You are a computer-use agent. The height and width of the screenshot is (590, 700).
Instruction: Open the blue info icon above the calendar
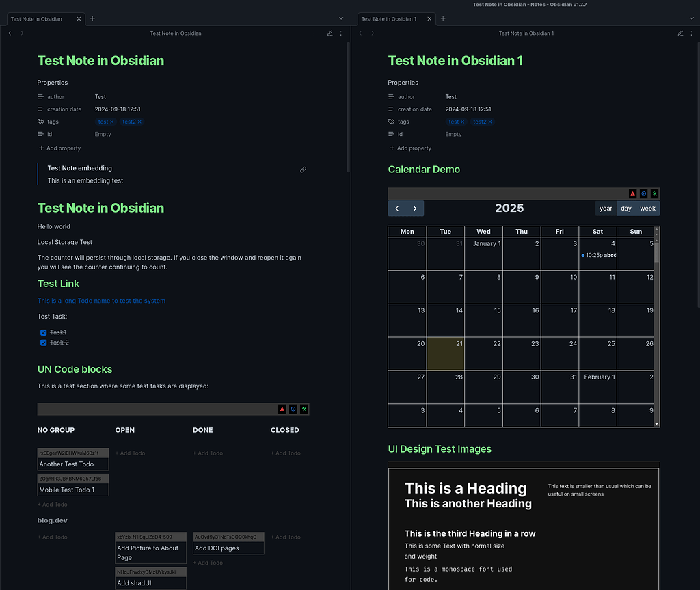coord(643,193)
